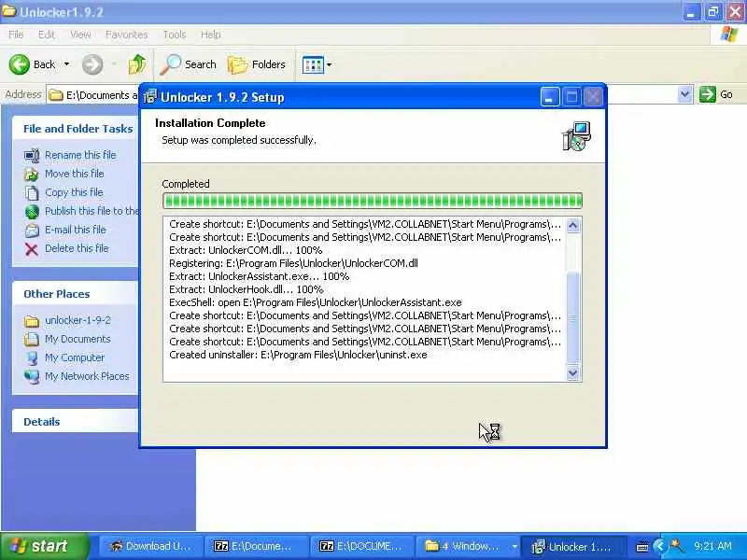Open the Favorites menu
Image resolution: width=747 pixels, height=560 pixels.
tap(126, 35)
